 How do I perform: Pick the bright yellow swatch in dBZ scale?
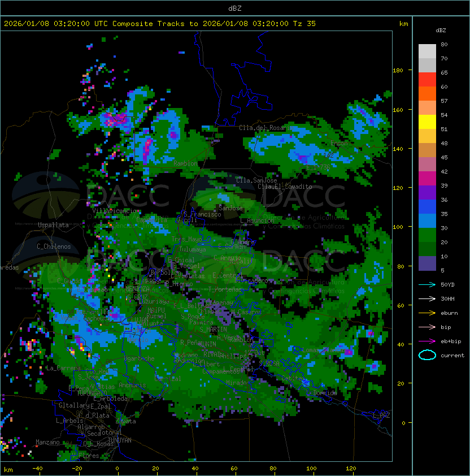427,122
